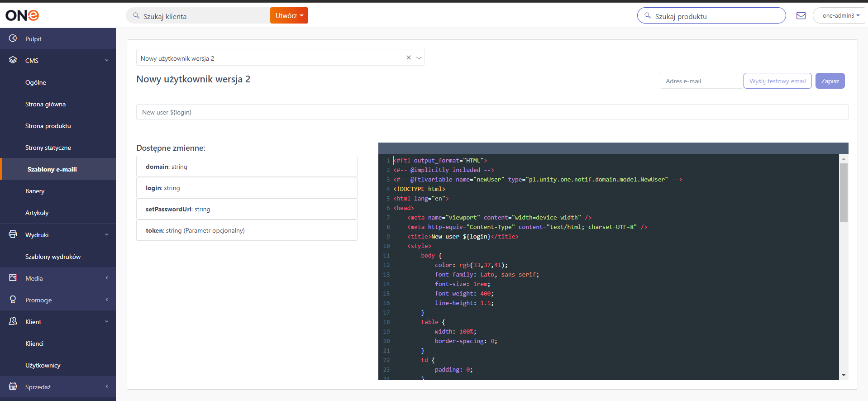
Task: Open Strony statyczne menu item
Action: point(48,148)
